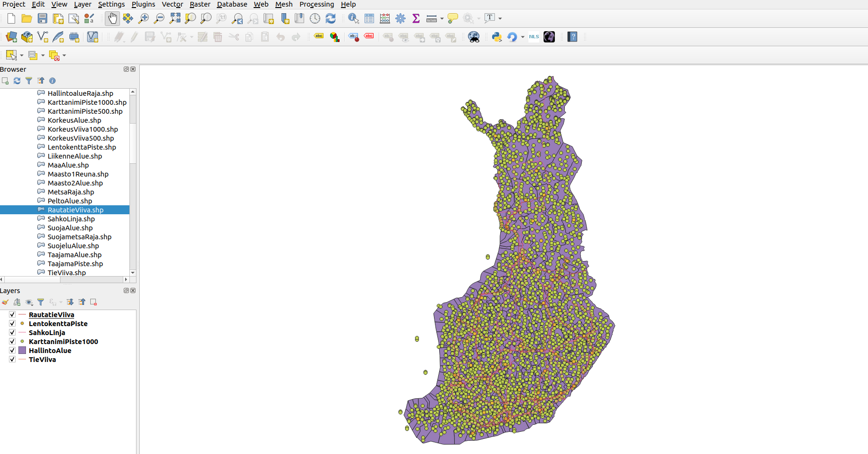This screenshot has height=454, width=868.
Task: Click the Zoom Full extent icon
Action: (175, 18)
